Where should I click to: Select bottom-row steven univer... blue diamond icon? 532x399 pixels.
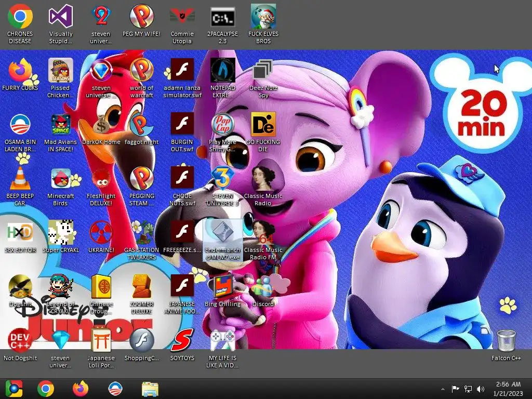pyautogui.click(x=60, y=348)
